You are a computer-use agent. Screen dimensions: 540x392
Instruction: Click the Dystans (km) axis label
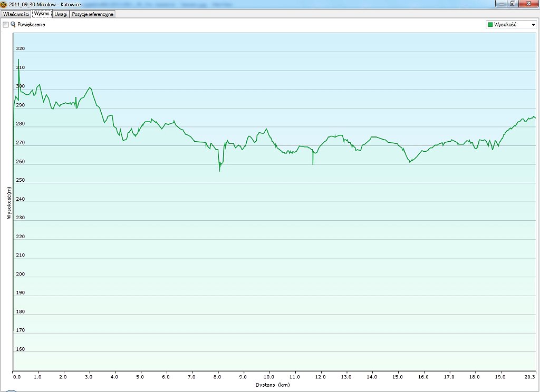[x=273, y=385]
